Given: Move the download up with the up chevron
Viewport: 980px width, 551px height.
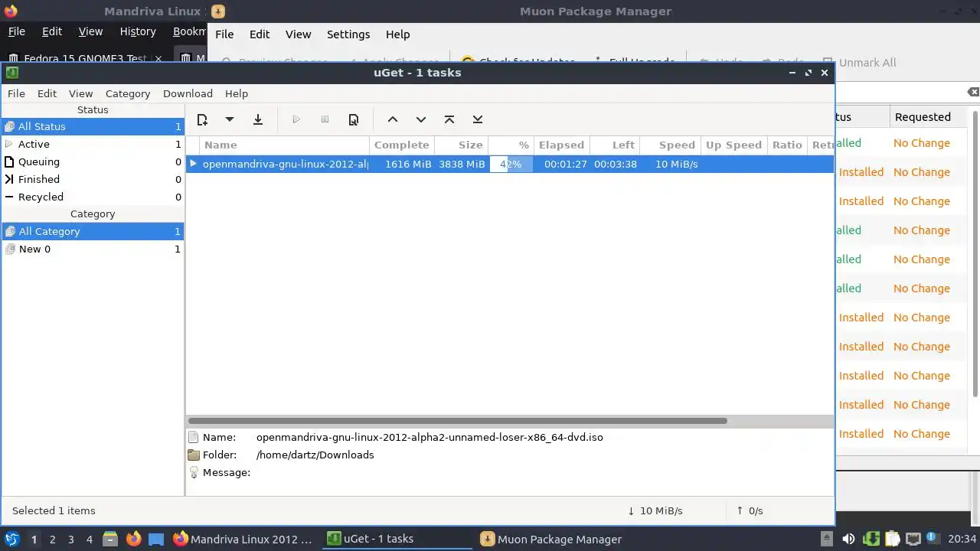Looking at the screenshot, I should [x=392, y=119].
